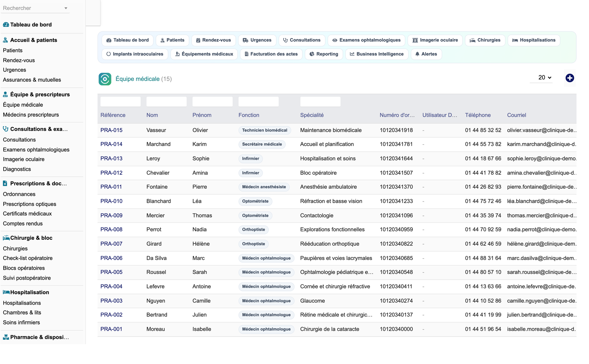Open reference PRA-015 record
Viewport: 589px width, 364px height.
pyautogui.click(x=111, y=130)
